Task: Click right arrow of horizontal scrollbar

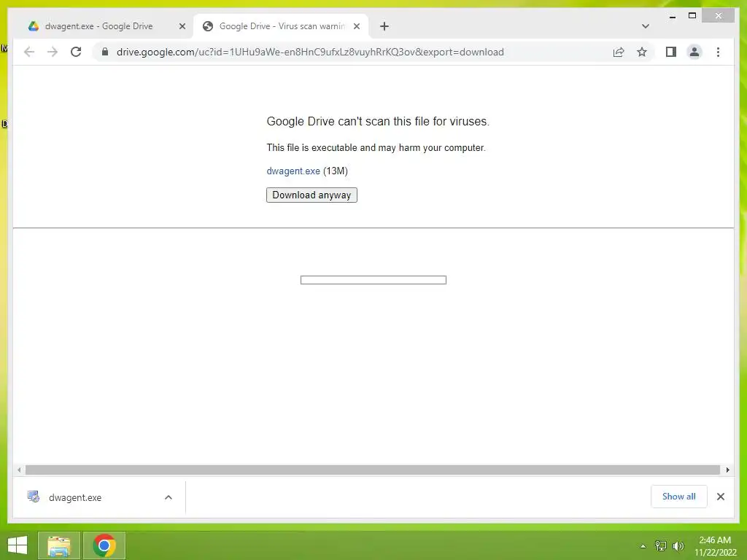Action: (727, 470)
